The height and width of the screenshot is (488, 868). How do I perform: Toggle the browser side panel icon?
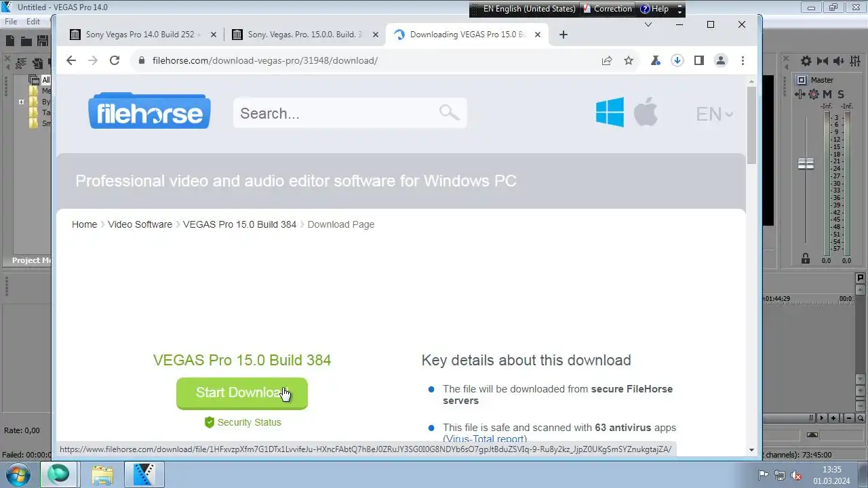[x=698, y=60]
